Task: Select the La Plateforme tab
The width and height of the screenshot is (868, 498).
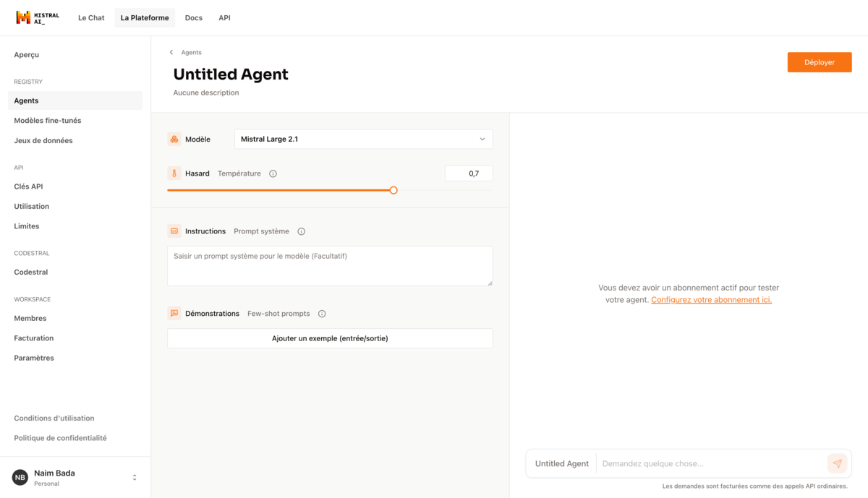Action: [x=145, y=18]
